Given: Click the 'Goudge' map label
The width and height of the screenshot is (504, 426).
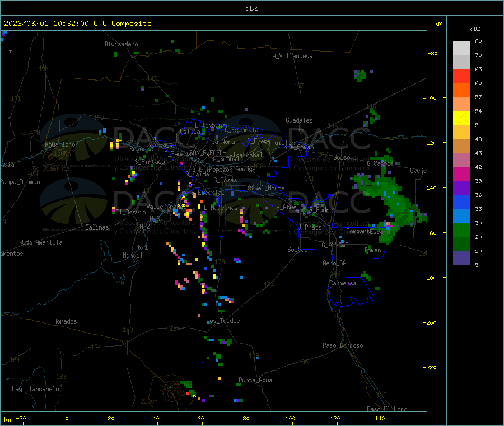Looking at the screenshot, I should (246, 169).
